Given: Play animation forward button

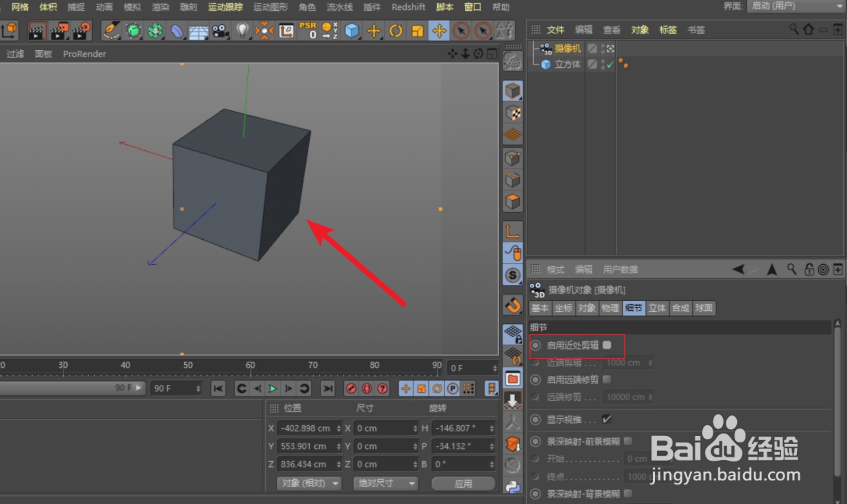Looking at the screenshot, I should click(x=273, y=389).
